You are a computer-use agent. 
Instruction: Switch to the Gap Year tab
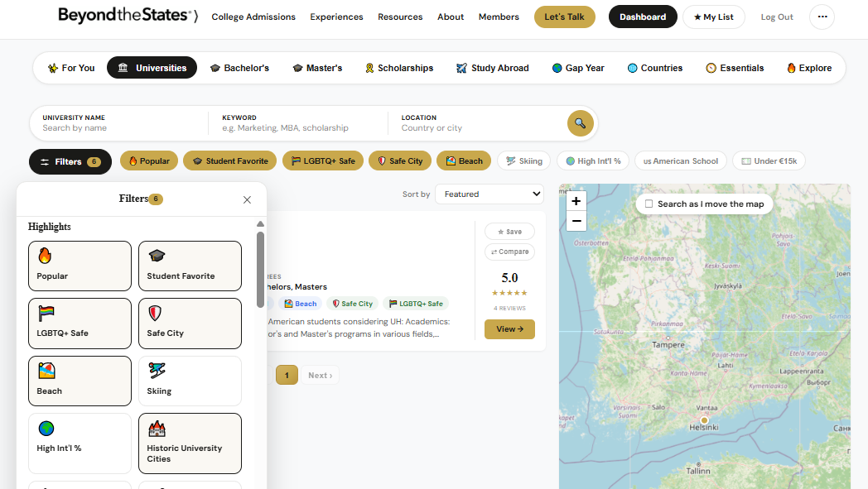(578, 68)
